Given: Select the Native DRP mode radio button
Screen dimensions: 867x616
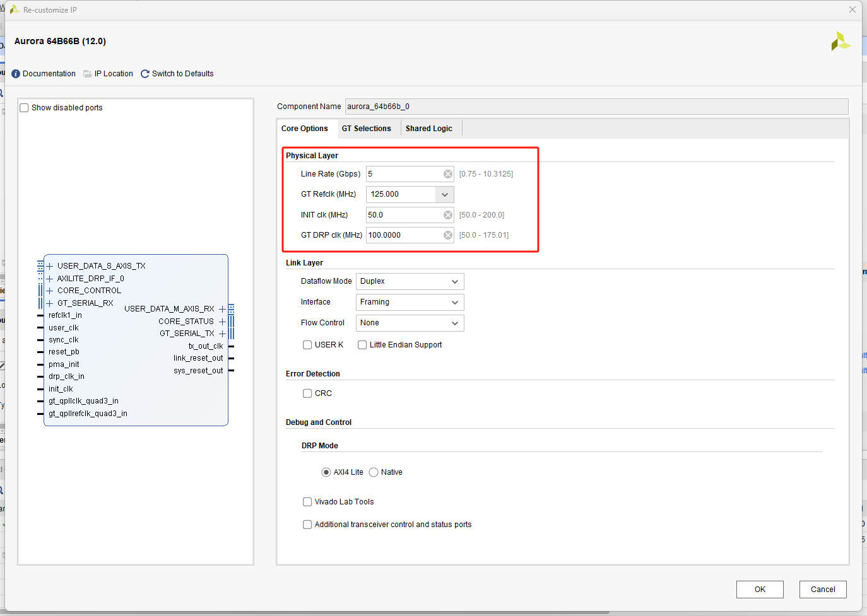Looking at the screenshot, I should (374, 472).
